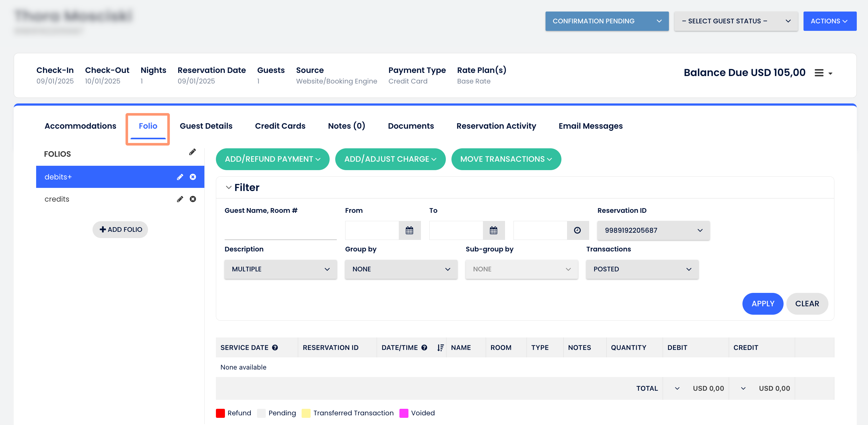Remove the credits folio with X icon
Viewport: 868px width, 425px height.
(193, 199)
